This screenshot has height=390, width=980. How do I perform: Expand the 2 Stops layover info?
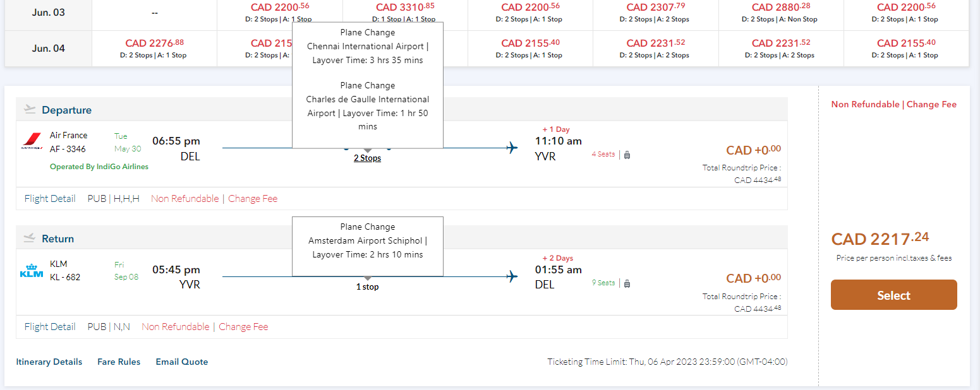pyautogui.click(x=367, y=158)
